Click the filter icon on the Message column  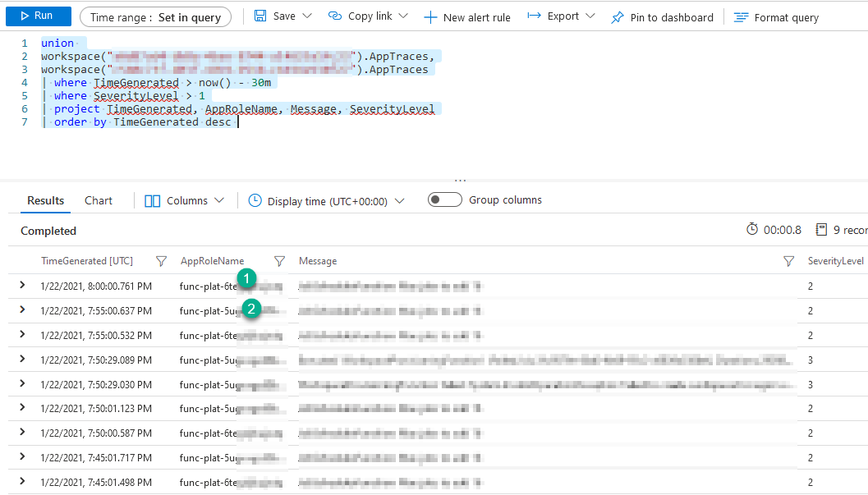[x=789, y=260]
